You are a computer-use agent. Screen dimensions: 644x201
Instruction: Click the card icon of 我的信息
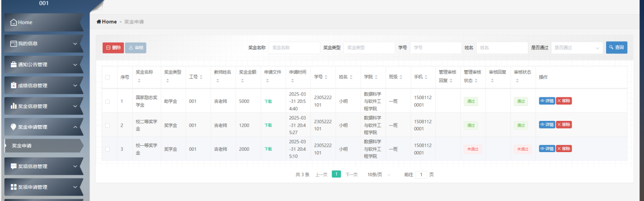pyautogui.click(x=14, y=43)
